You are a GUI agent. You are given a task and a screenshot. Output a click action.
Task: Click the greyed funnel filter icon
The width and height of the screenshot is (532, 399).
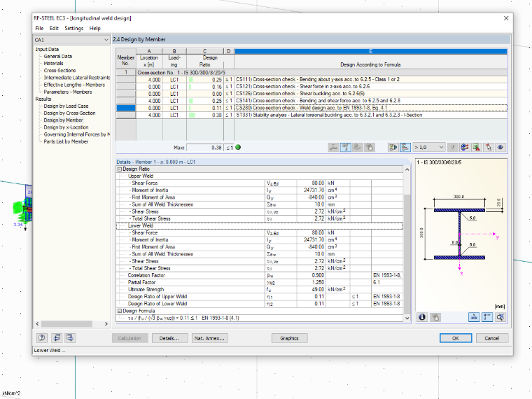(452, 147)
